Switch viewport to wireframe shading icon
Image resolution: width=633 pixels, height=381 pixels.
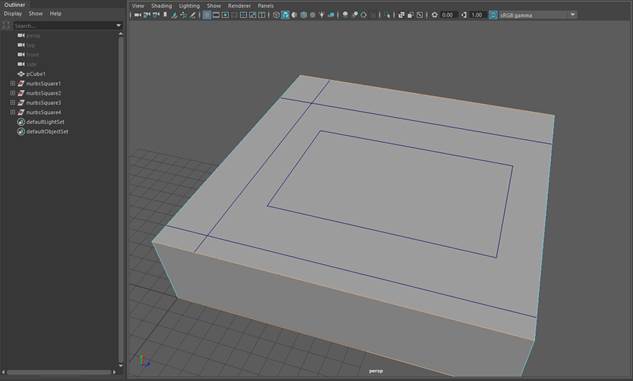[x=276, y=15]
